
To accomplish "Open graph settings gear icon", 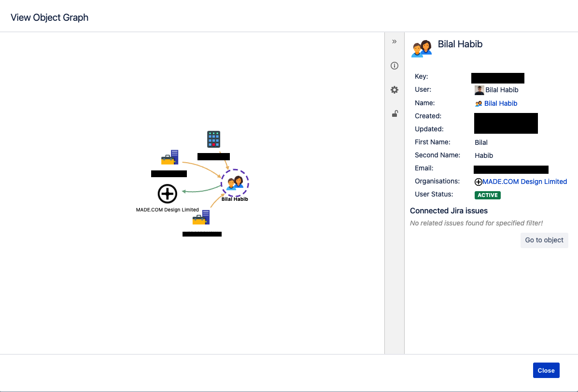I will tap(395, 90).
